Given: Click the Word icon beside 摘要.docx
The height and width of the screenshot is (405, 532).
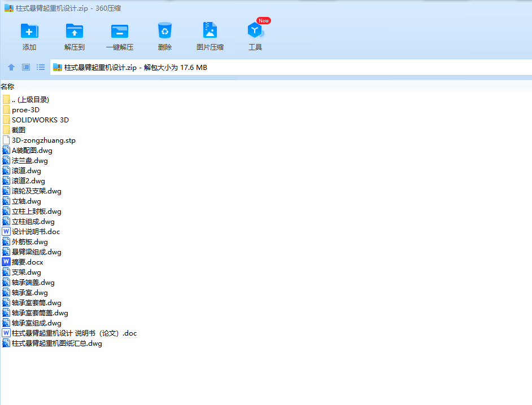Looking at the screenshot, I should [x=6, y=262].
